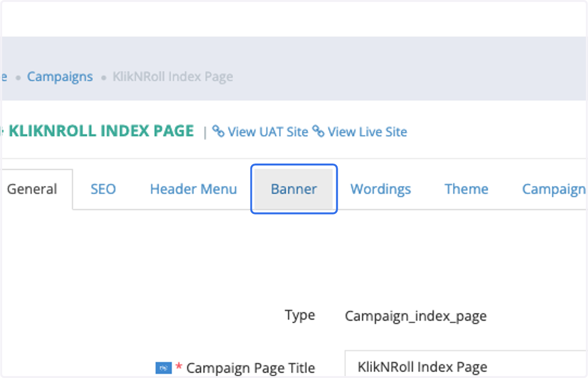Click the KlikNRoll Index Page breadcrumb text

pos(173,77)
